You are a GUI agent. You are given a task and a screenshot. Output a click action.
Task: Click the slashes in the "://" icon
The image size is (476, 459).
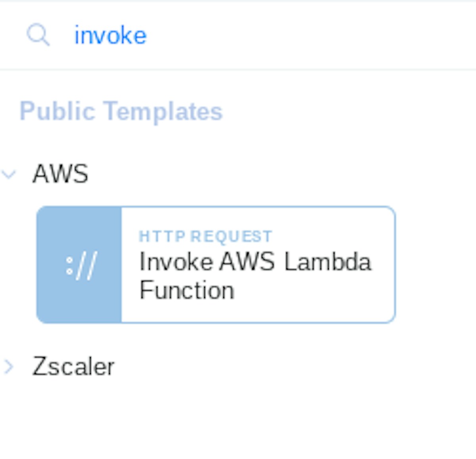point(86,265)
